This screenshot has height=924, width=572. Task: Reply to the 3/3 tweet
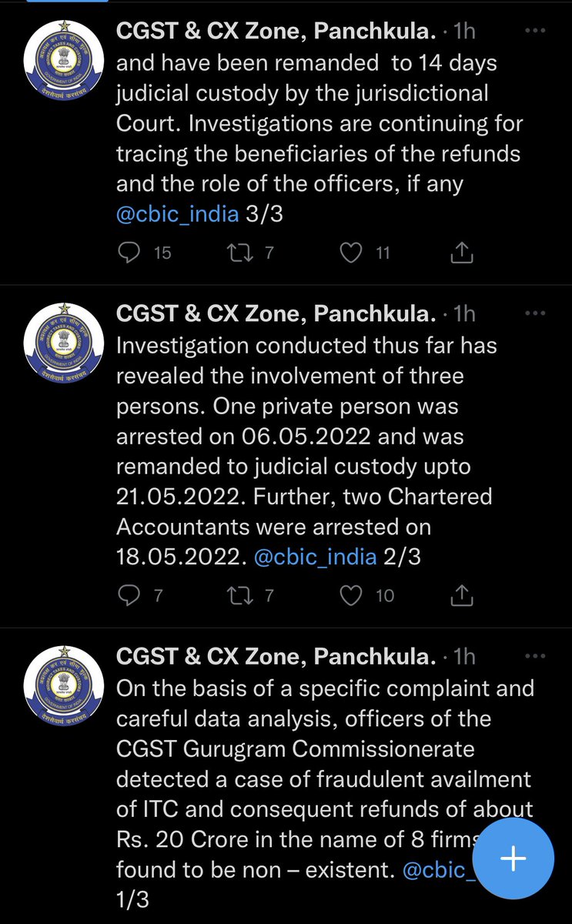tap(132, 252)
